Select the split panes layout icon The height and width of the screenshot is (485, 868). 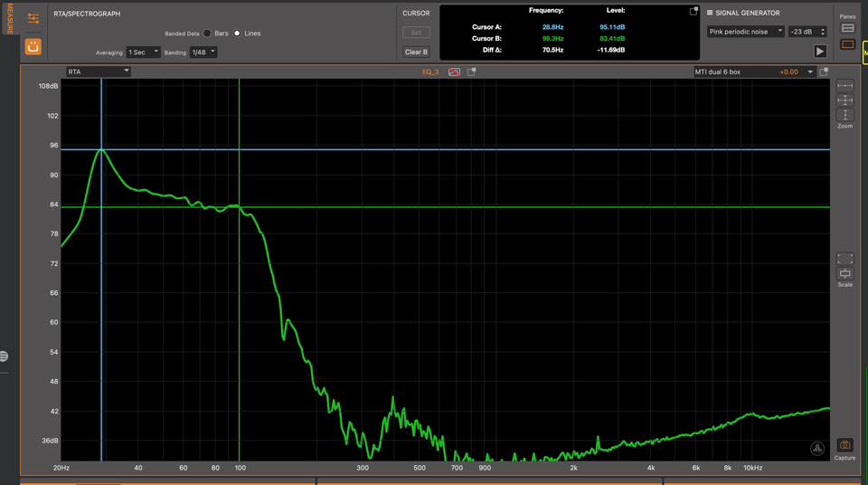coord(848,28)
